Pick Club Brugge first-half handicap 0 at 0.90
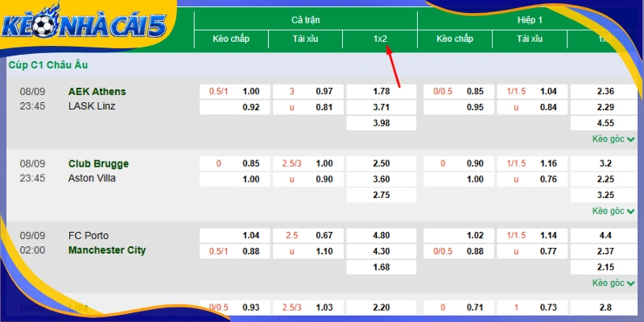 coord(459,163)
